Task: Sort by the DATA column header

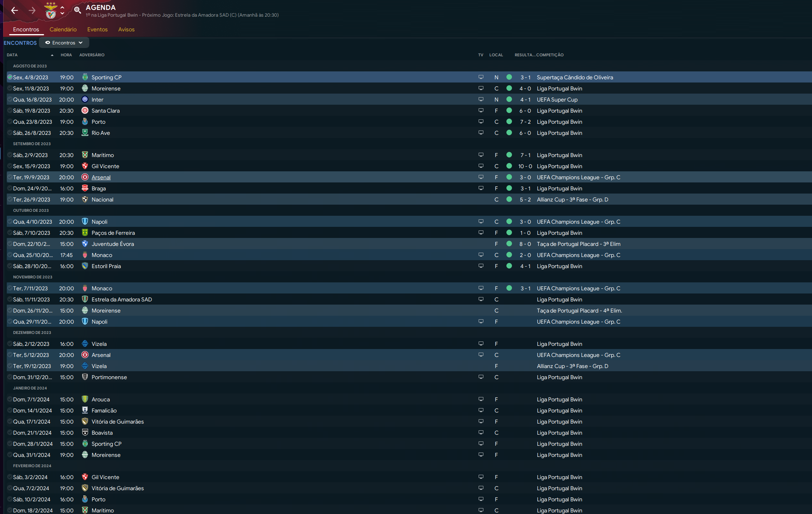Action: (12, 55)
